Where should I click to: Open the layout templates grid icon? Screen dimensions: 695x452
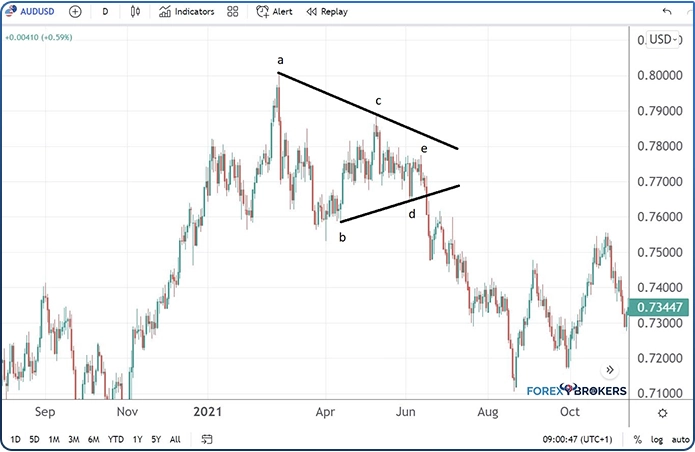pyautogui.click(x=232, y=12)
